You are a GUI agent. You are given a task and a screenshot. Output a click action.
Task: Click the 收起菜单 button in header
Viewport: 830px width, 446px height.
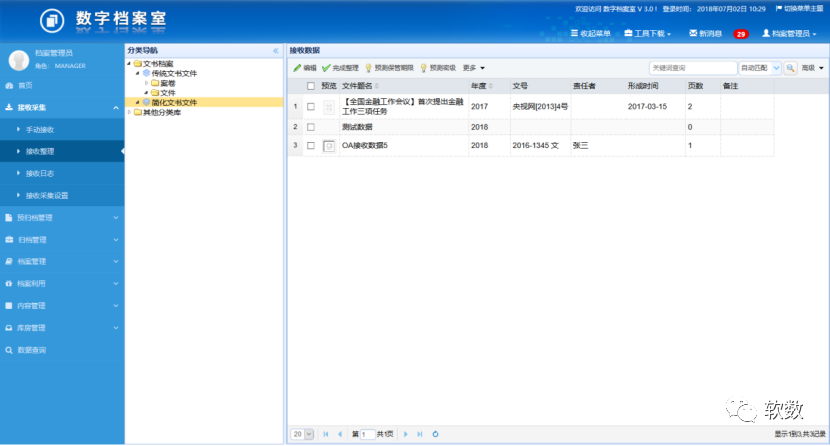click(590, 33)
